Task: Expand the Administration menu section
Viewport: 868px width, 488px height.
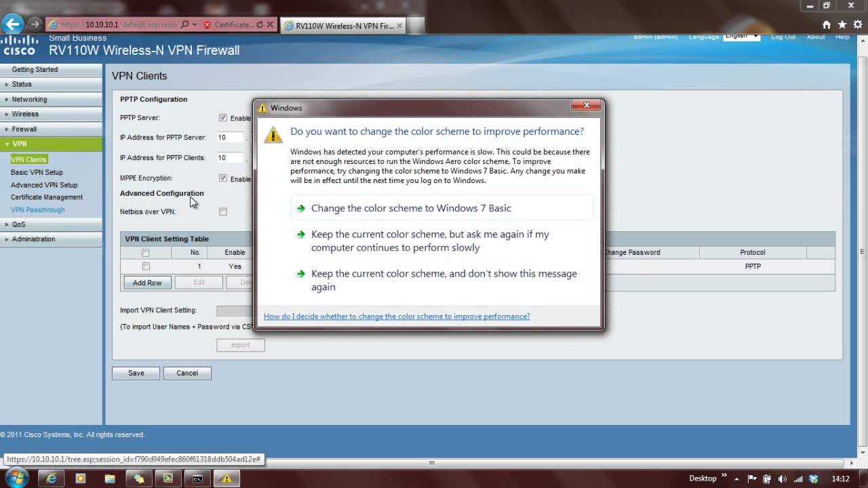Action: 51,239
